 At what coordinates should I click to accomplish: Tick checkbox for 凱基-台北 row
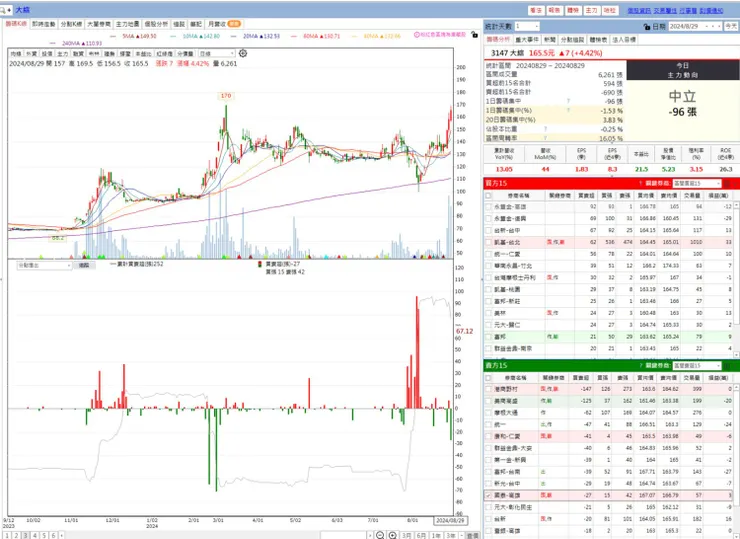pyautogui.click(x=488, y=242)
